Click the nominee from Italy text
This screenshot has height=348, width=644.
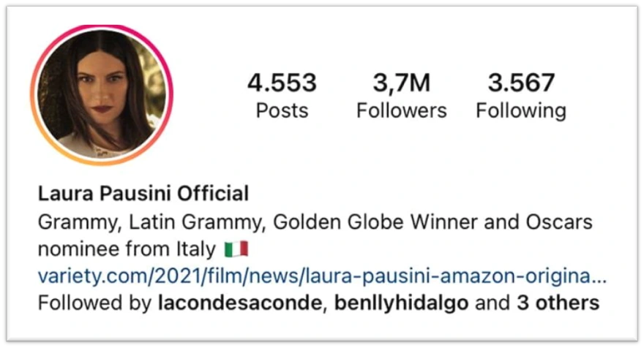pos(127,249)
